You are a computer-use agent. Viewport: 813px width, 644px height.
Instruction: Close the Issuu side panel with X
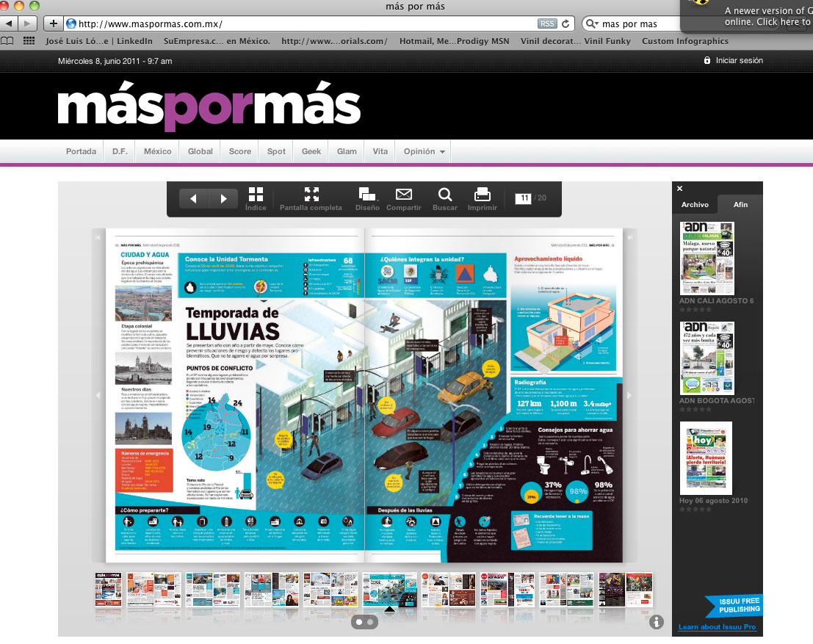680,189
